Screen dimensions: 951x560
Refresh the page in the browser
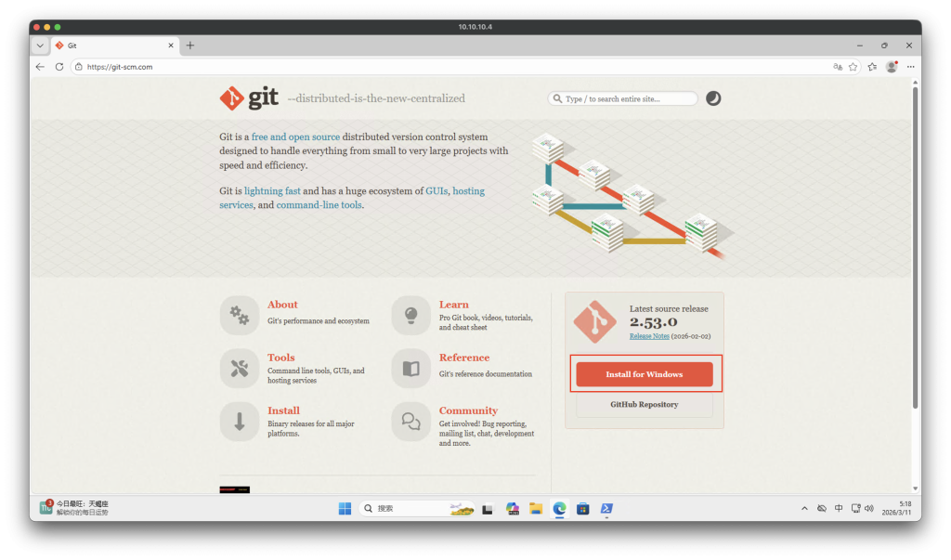click(59, 67)
